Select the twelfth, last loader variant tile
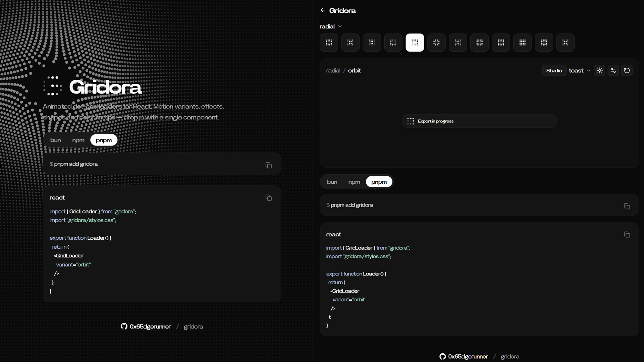 (566, 43)
